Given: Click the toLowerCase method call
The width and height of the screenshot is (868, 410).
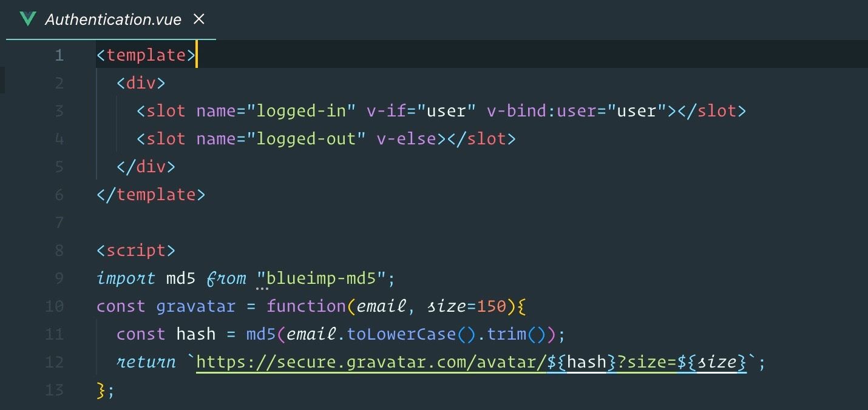Looking at the screenshot, I should pyautogui.click(x=406, y=334).
